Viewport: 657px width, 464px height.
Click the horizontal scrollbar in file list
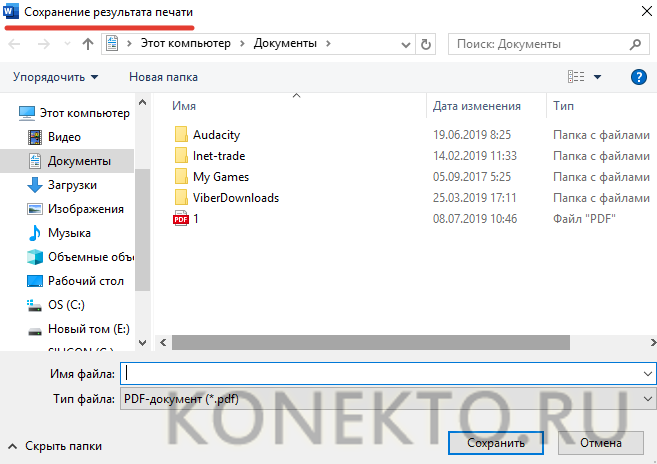click(x=370, y=342)
